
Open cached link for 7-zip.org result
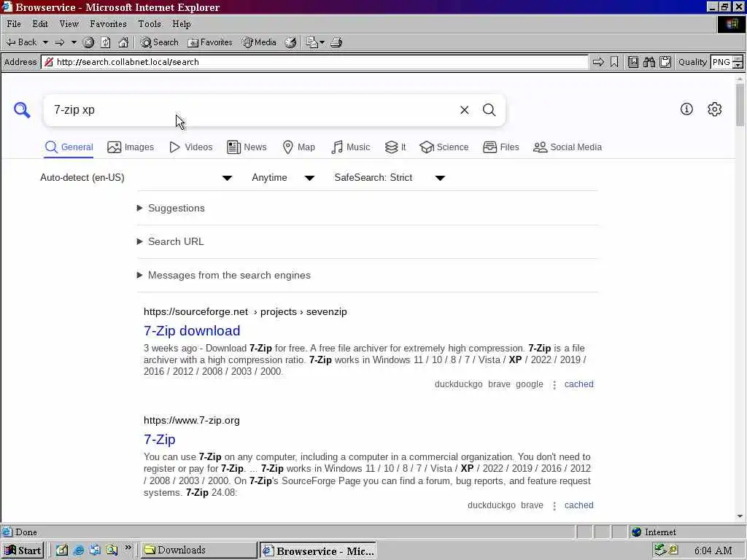578,505
